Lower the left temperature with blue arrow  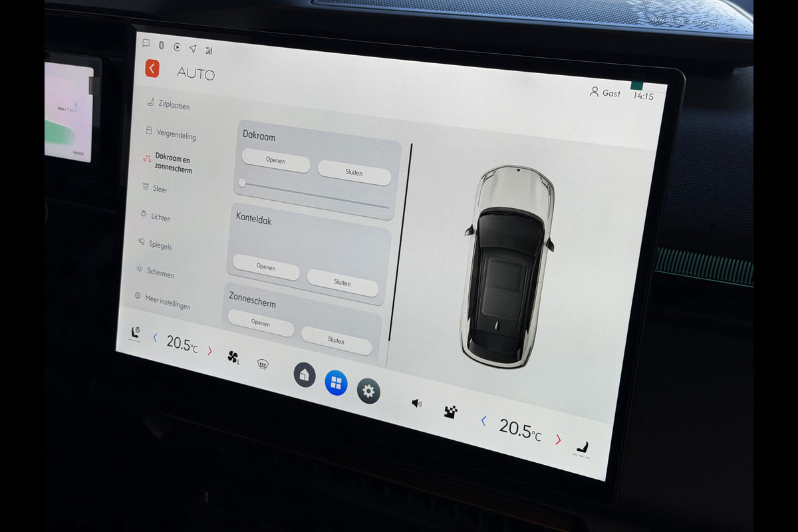[x=155, y=338]
